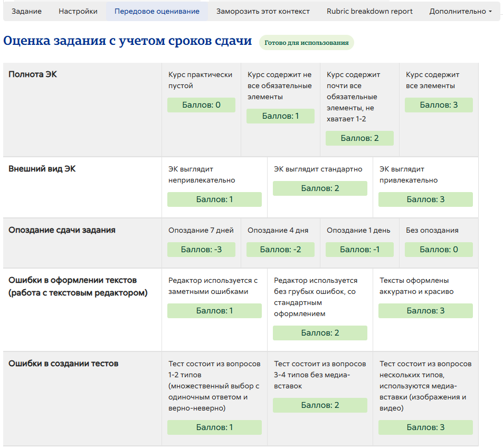Image resolution: width=503 pixels, height=448 pixels.
Task: Select criterion Ошибки в оформлении текстов
Action: (x=78, y=287)
